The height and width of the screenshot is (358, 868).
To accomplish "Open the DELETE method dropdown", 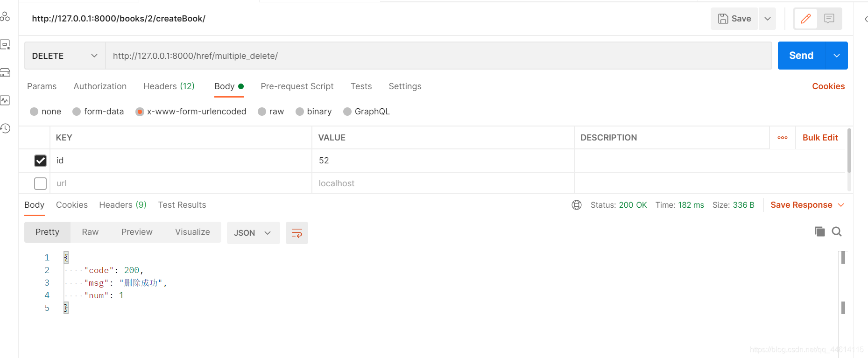I will click(x=65, y=56).
